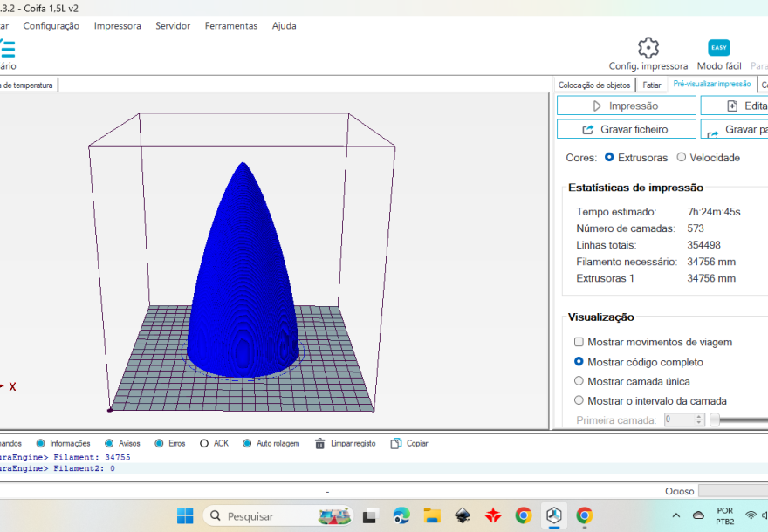Increase Primeira camada with stepper up arrow
This screenshot has height=532, width=768.
[699, 417]
